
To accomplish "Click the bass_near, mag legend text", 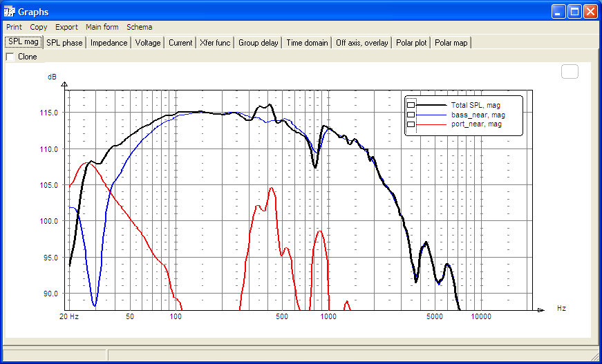I will (x=478, y=115).
